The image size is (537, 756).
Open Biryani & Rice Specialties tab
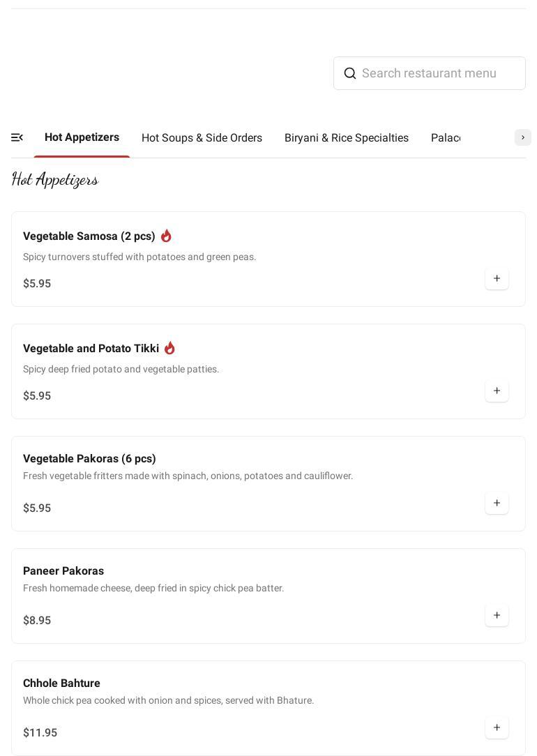(347, 138)
